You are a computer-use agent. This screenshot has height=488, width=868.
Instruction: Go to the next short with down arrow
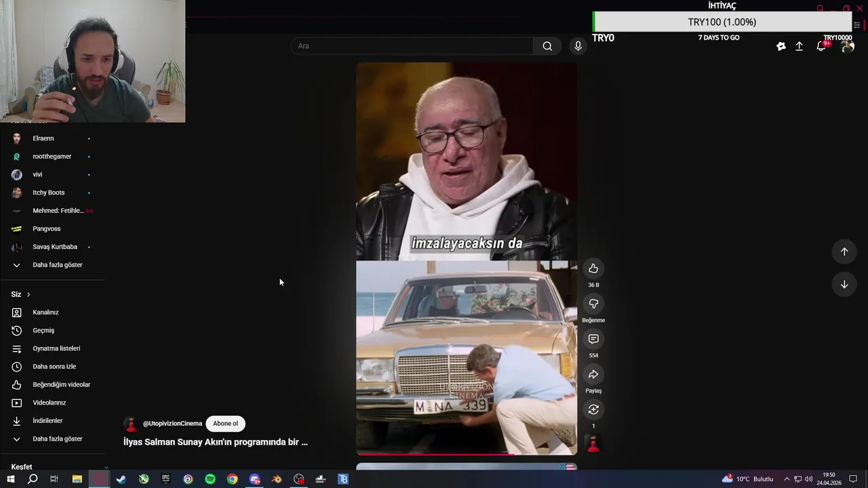click(844, 284)
